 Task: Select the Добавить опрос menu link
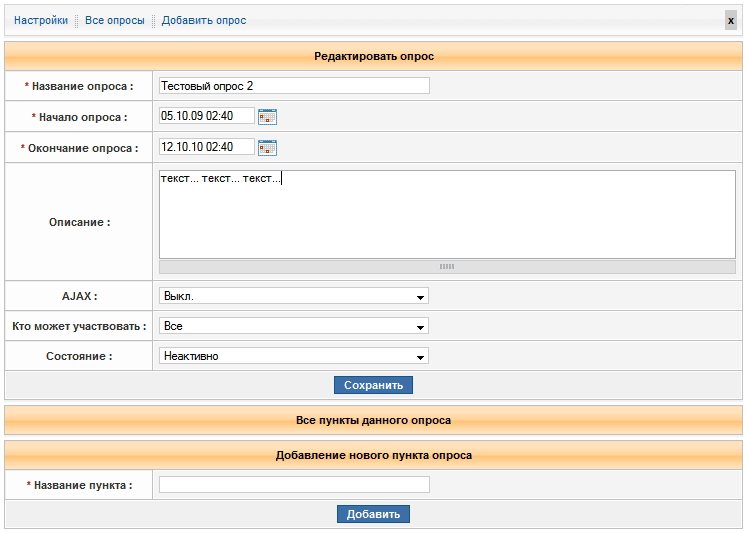[203, 20]
